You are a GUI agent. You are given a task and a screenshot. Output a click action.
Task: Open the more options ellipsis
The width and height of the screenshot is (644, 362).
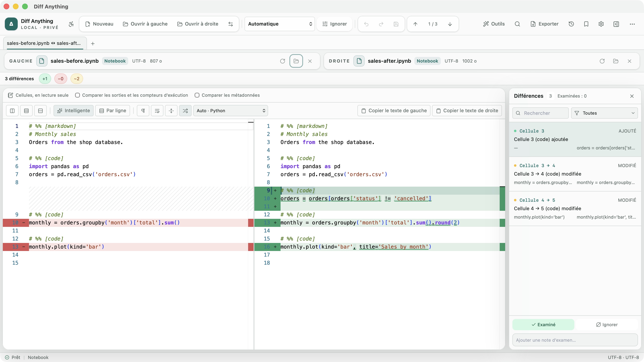point(632,24)
